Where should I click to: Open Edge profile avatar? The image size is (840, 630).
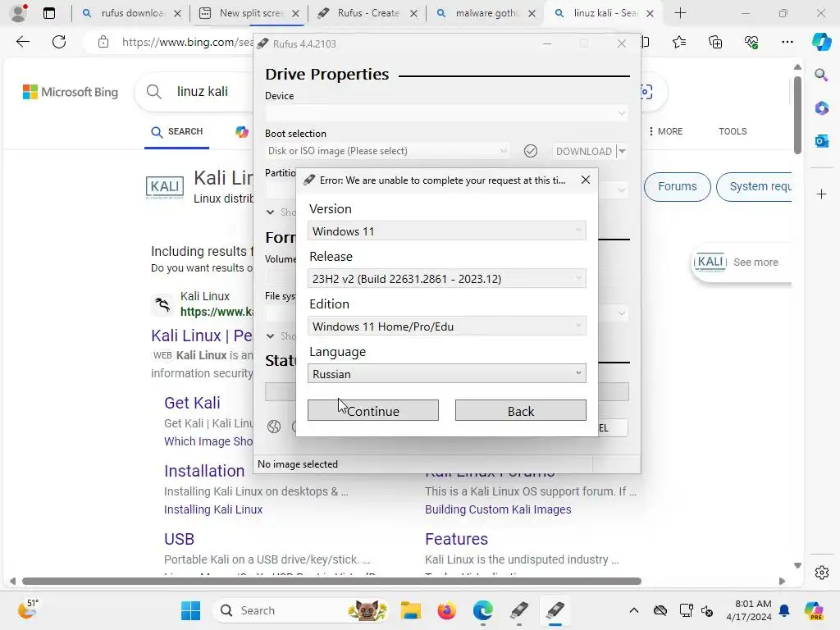[x=19, y=13]
